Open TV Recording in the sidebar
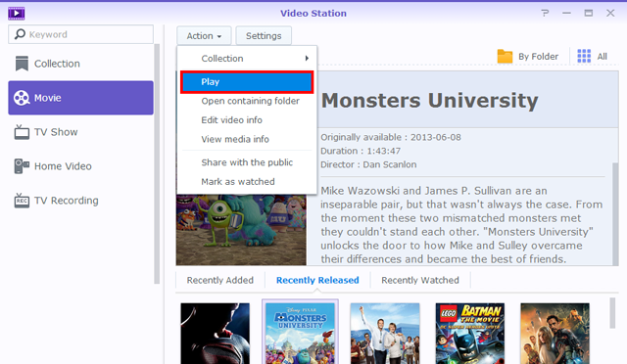Viewport: 627px width, 364px height. click(80, 201)
